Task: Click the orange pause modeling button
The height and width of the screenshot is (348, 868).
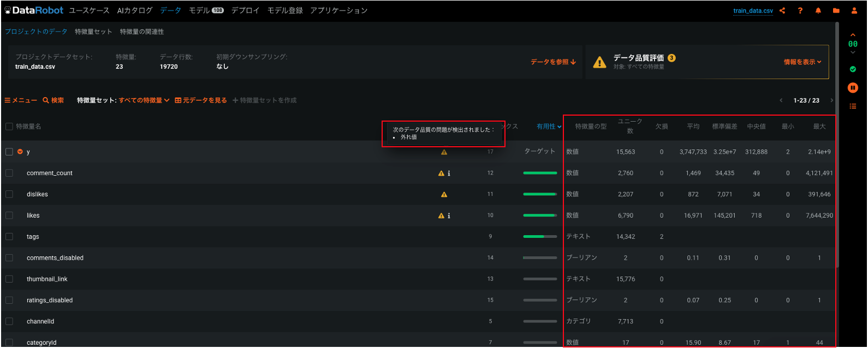Action: (853, 88)
